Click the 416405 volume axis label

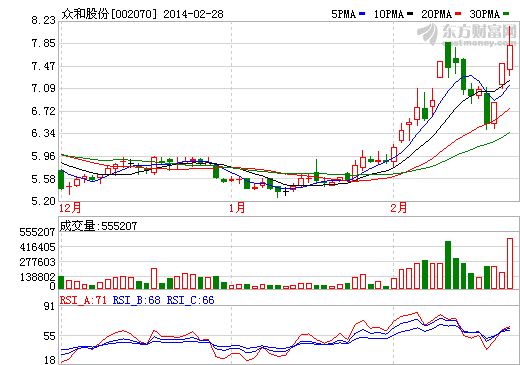coord(37,247)
